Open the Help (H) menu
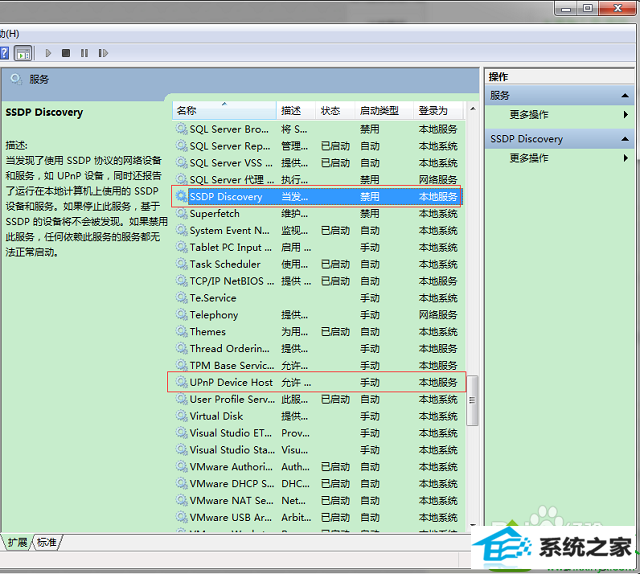Screen dimensions: 640x574 click(10, 34)
